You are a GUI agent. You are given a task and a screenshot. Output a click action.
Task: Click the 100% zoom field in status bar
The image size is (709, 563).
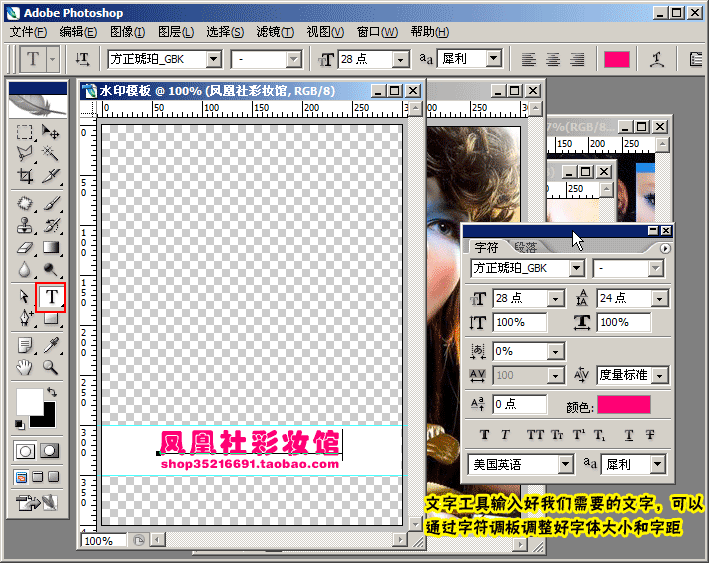tap(104, 541)
